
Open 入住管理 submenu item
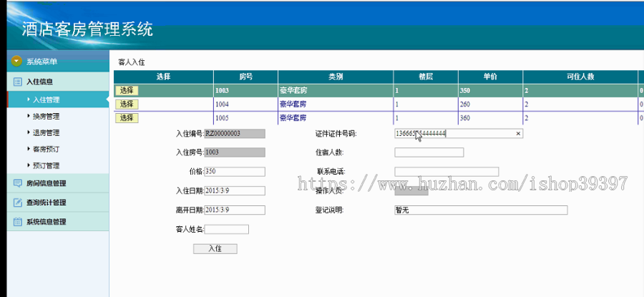[x=58, y=99]
